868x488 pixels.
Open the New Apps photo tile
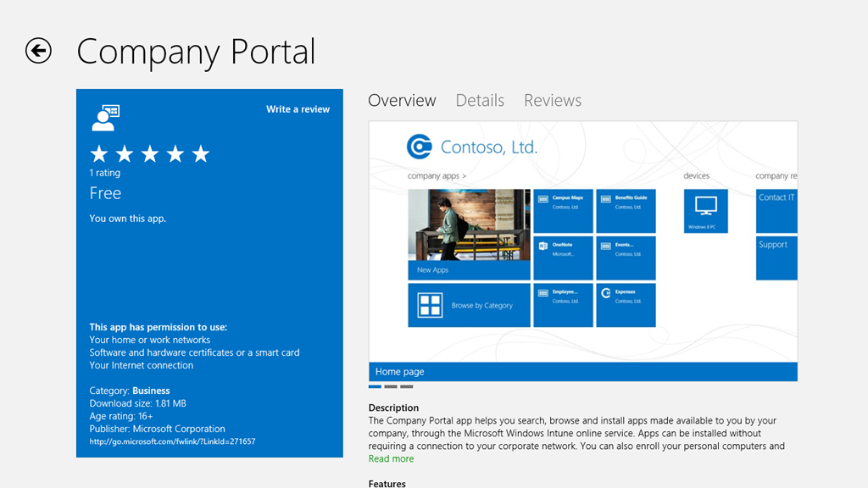click(469, 234)
